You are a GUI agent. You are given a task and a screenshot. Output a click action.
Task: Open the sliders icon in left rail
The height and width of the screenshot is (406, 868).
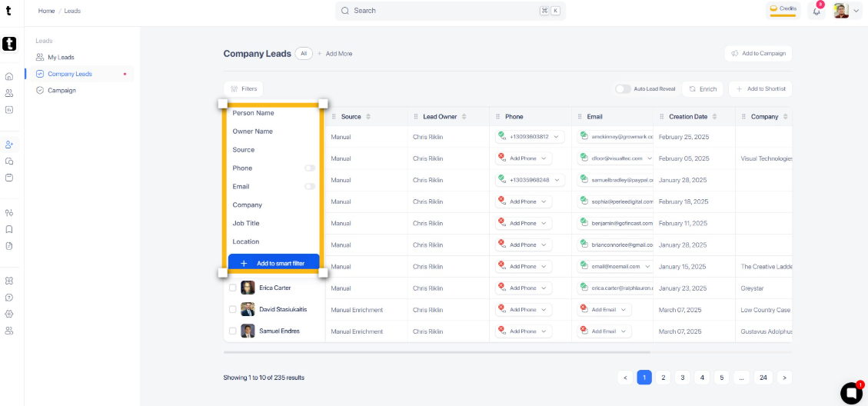coord(9,213)
